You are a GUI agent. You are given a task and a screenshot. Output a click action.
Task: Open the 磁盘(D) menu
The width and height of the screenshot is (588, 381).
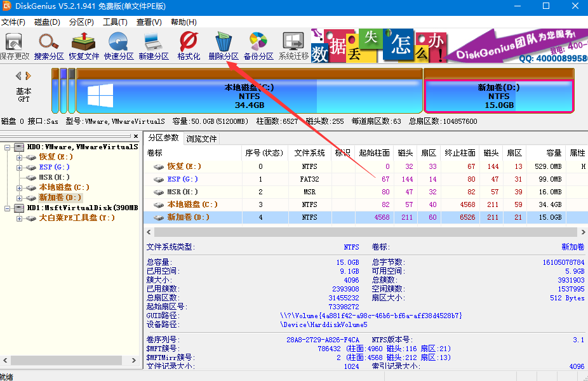tap(47, 22)
